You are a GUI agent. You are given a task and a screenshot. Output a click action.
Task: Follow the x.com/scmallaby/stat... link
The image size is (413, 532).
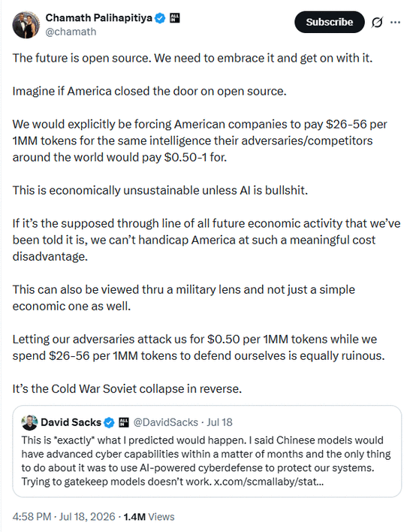point(269,482)
